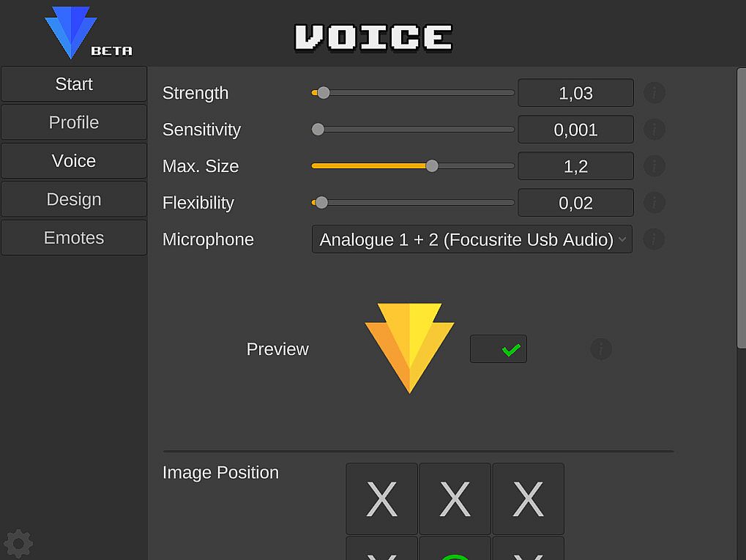746x560 pixels.
Task: Go to the Emotes section
Action: pos(74,238)
